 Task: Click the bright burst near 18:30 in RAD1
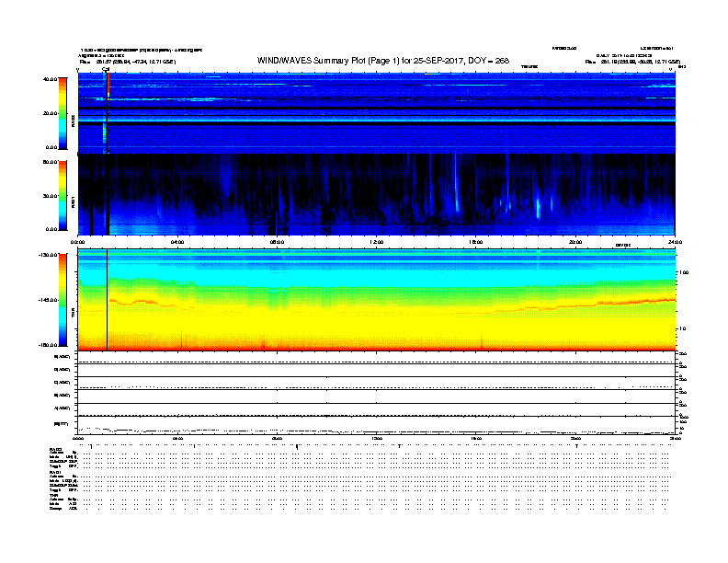pyautogui.click(x=539, y=208)
